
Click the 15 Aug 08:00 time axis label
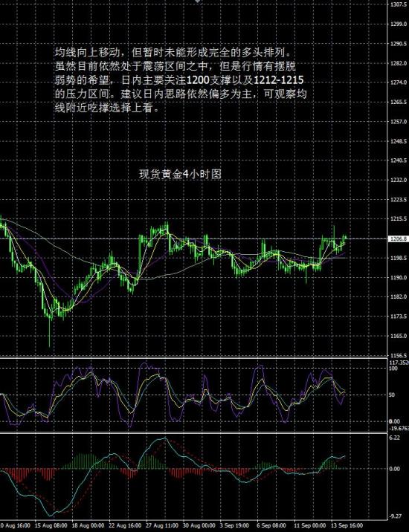[51, 526]
